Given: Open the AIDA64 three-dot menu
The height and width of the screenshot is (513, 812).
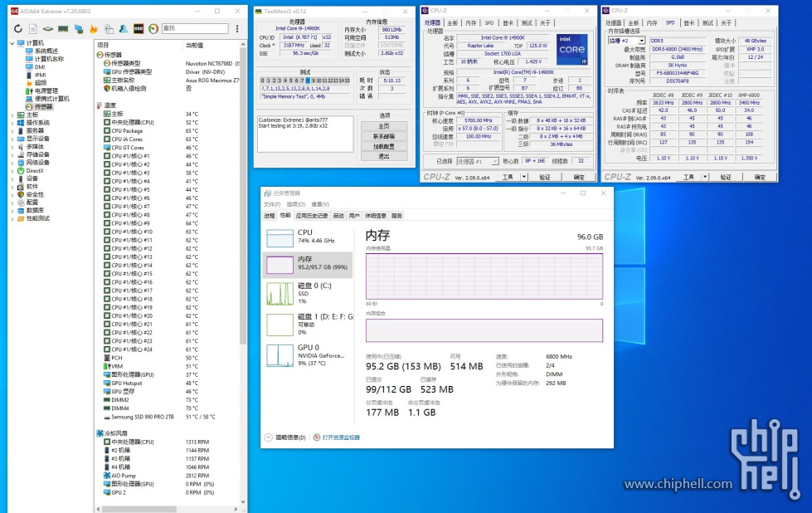Looking at the screenshot, I should pyautogui.click(x=237, y=29).
